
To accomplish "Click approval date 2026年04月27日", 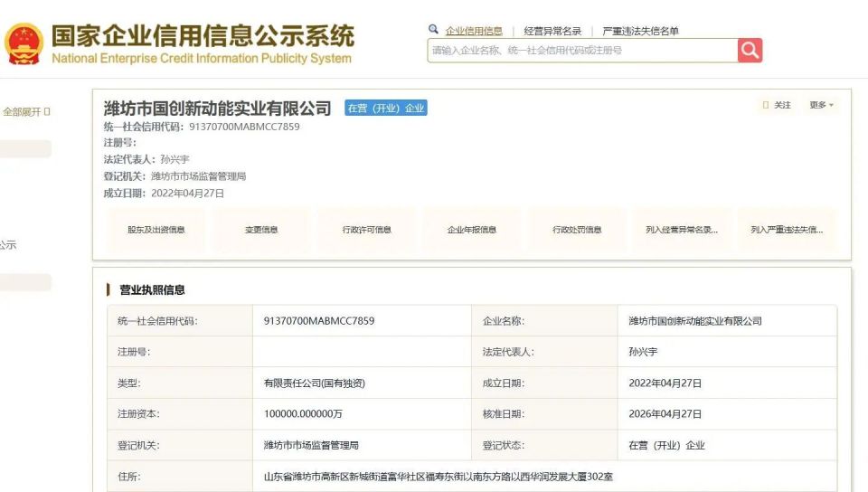I will (665, 414).
